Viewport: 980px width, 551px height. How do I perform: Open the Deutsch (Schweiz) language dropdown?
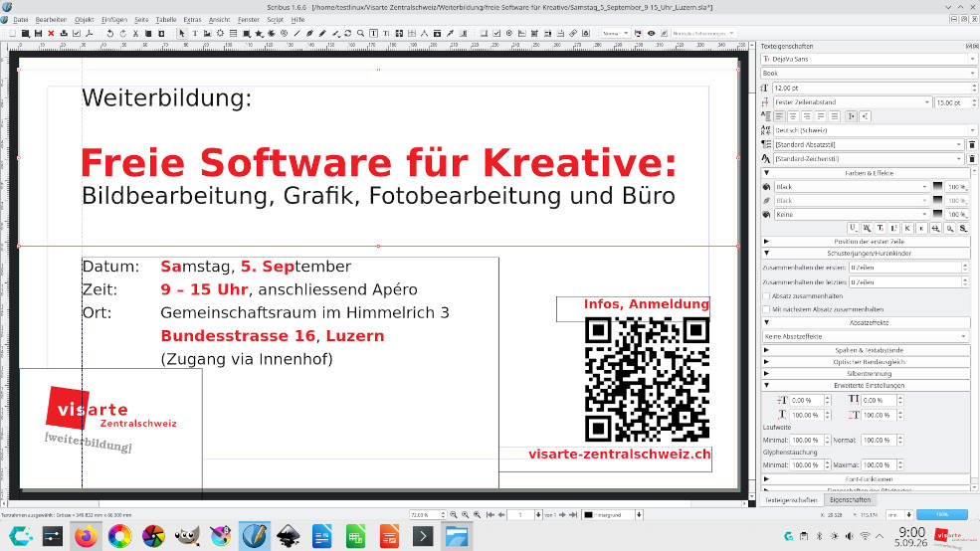(x=875, y=130)
